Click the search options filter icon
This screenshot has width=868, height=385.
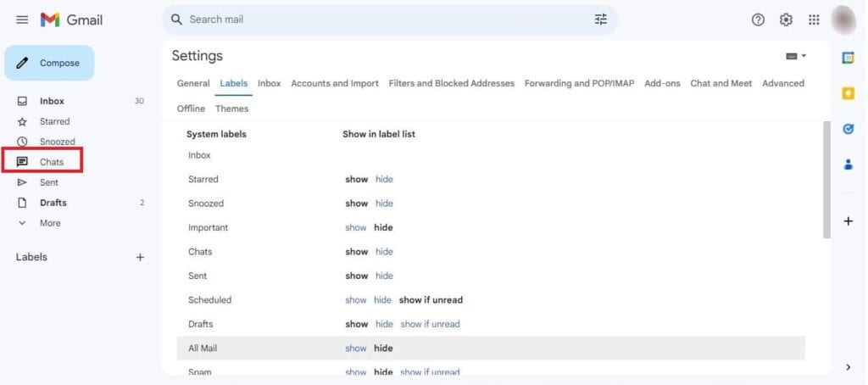(x=601, y=20)
